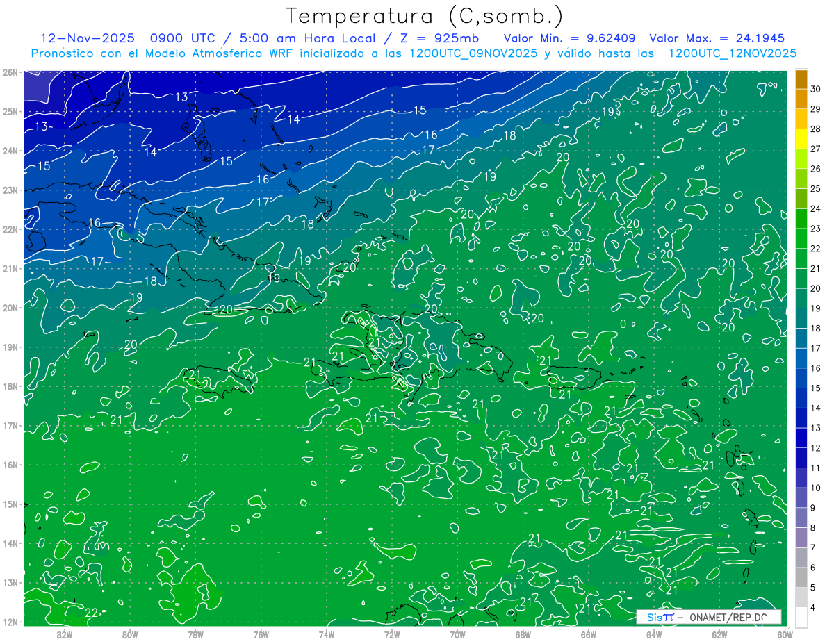Click the legend swatch between 11 and 12
The image size is (834, 644).
click(x=801, y=458)
